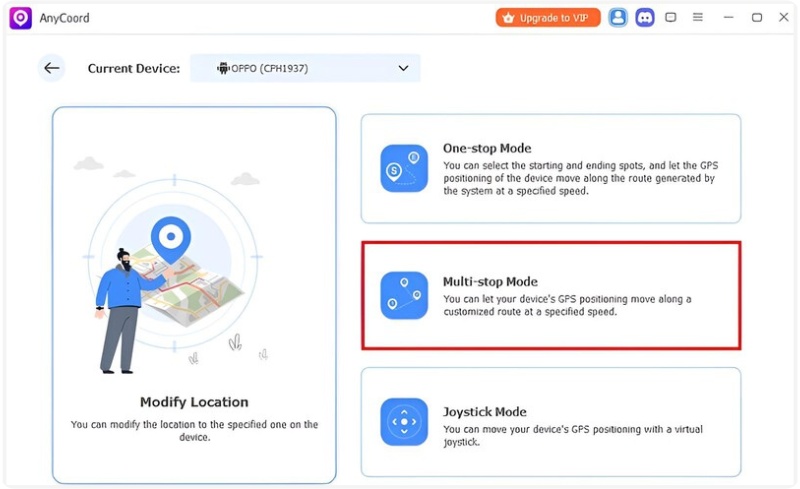This screenshot has height=489, width=800.
Task: Click the AnyCoord app logo
Action: click(20, 17)
